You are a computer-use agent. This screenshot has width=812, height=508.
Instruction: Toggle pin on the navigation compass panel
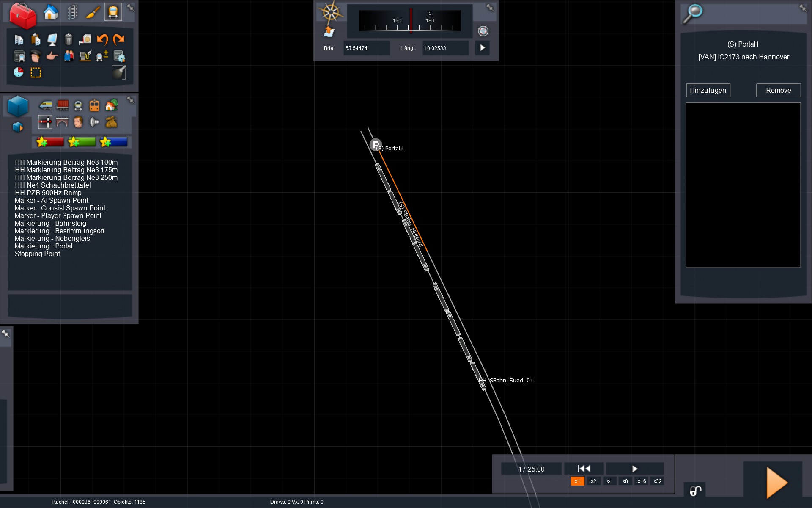[x=490, y=7]
